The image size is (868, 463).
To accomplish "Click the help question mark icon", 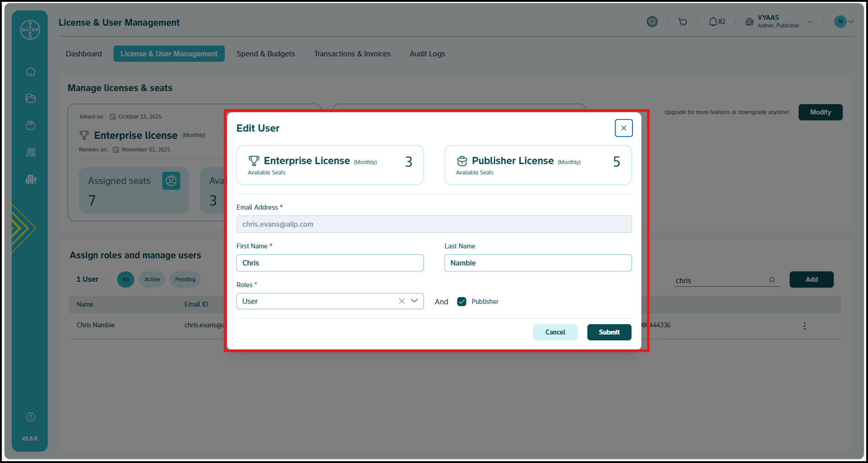I will pyautogui.click(x=31, y=417).
